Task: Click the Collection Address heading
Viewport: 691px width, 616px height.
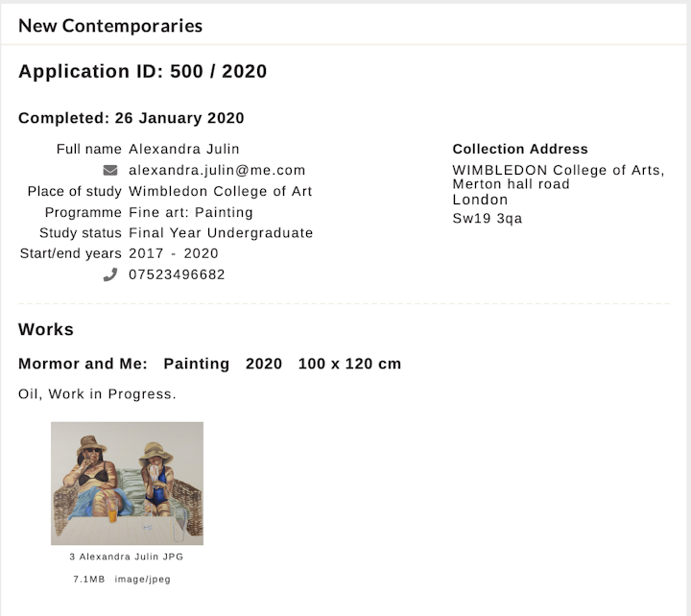Action: 520,149
